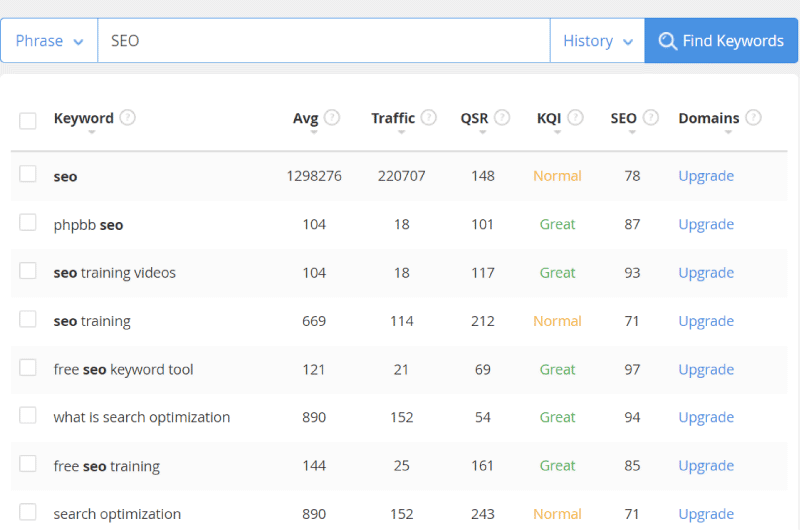The image size is (800, 530).
Task: Click Upgrade link in seo training row
Action: click(x=706, y=321)
